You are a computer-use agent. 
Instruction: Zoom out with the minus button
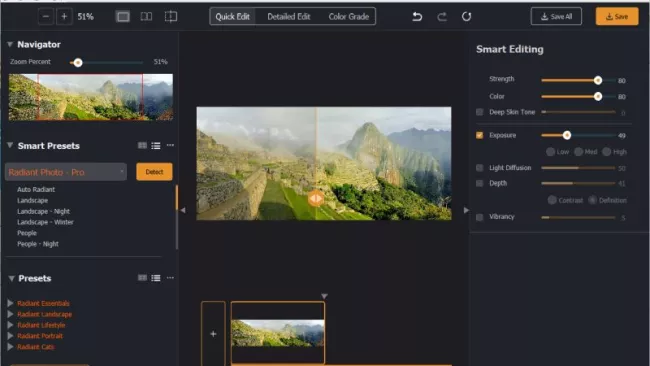46,17
